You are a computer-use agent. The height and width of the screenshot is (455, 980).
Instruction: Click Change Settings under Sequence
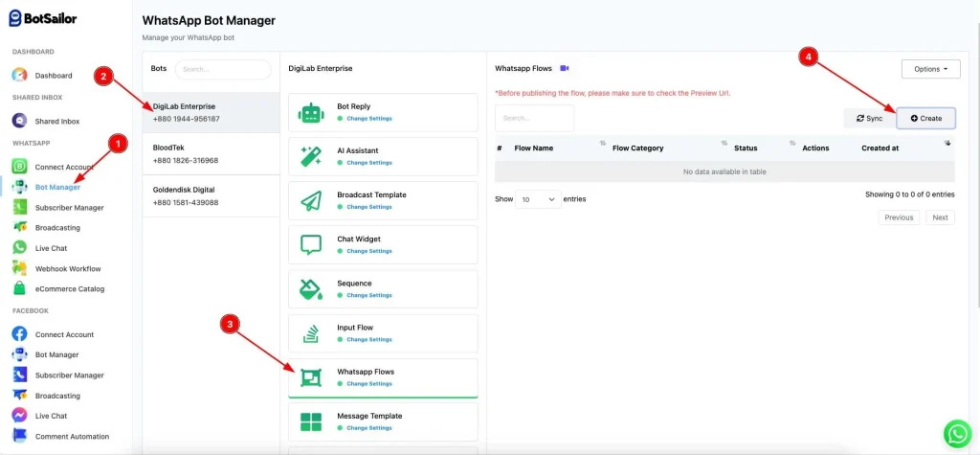(x=368, y=295)
